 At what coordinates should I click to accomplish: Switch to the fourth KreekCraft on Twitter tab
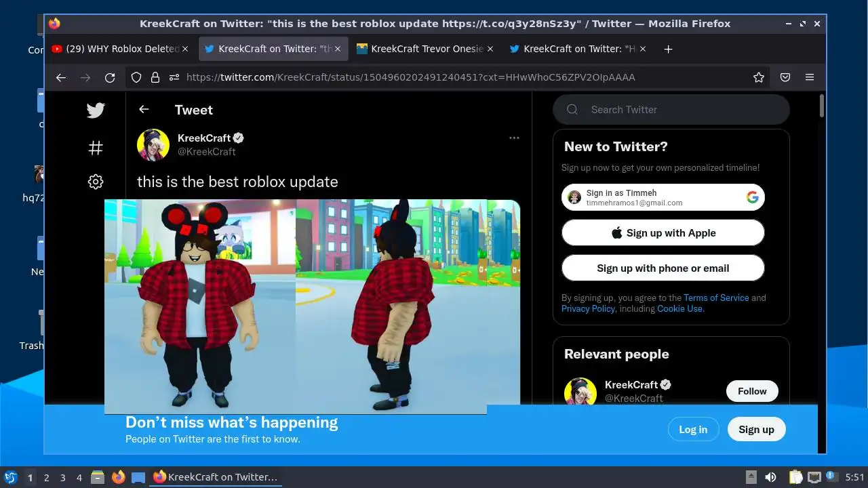(x=578, y=49)
